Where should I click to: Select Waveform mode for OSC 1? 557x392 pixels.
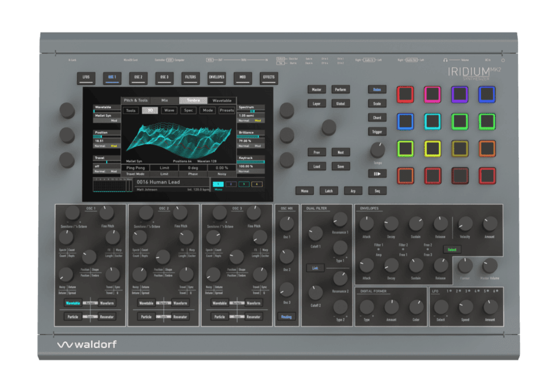(x=107, y=303)
